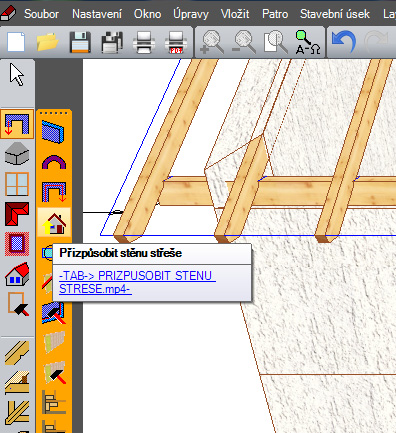Open the Patro menu
Screen dimensions: 396x433
(275, 14)
